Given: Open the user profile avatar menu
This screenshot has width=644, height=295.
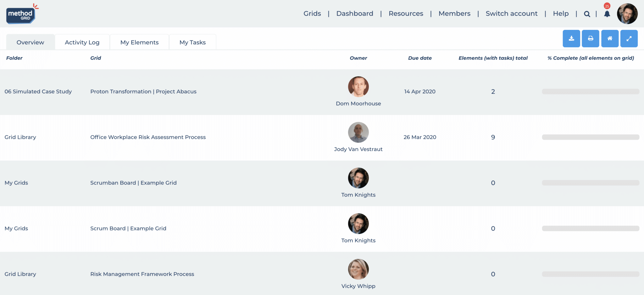Looking at the screenshot, I should click(x=627, y=14).
